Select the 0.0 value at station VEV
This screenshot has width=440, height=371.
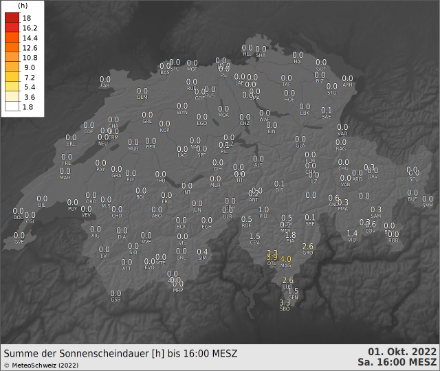coord(86,209)
